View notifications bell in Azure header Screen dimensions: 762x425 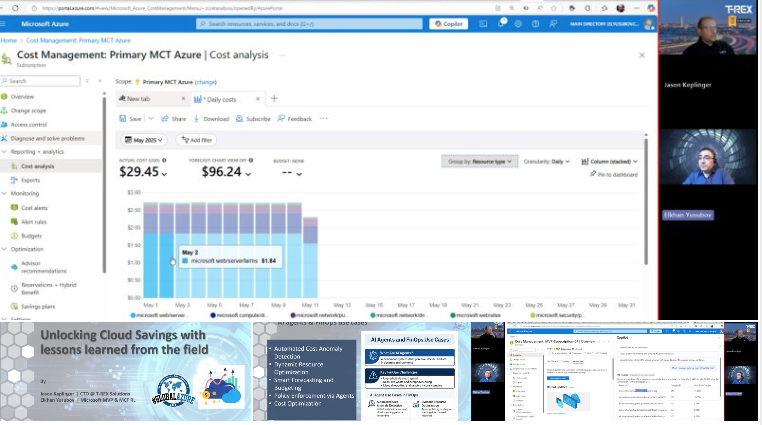501,23
